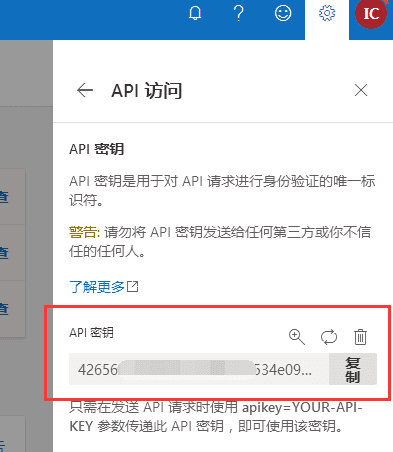Image resolution: width=393 pixels, height=452 pixels.
Task: Show the full API key with the magnifier icon
Action: [x=297, y=337]
